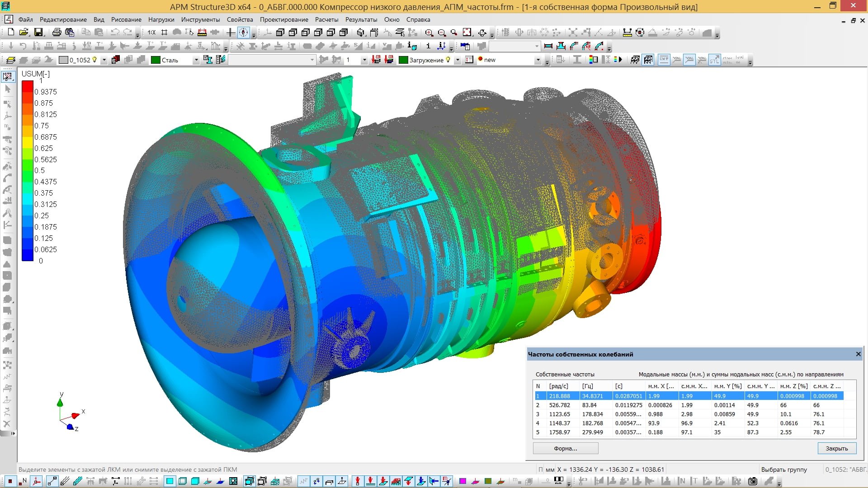Image resolution: width=868 pixels, height=488 pixels.
Task: Click the element info 'i' icon
Action: pos(428,46)
